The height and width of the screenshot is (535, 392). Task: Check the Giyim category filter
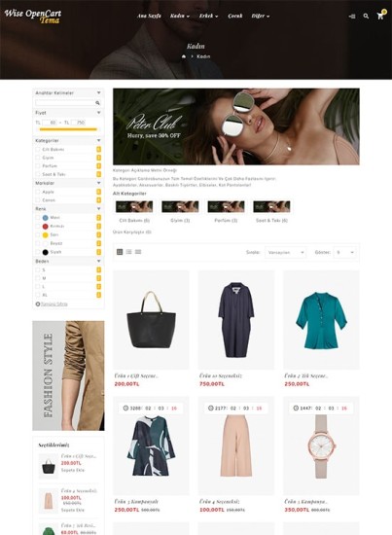(x=38, y=158)
